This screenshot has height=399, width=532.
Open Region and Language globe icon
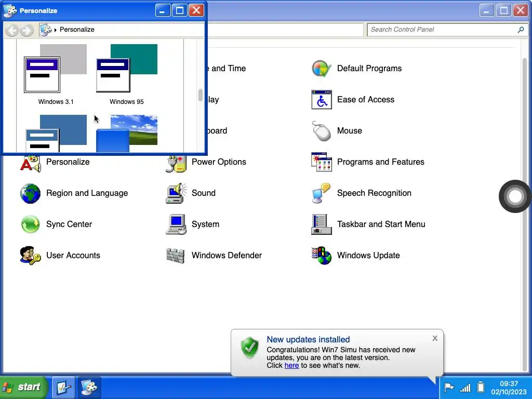click(x=30, y=193)
